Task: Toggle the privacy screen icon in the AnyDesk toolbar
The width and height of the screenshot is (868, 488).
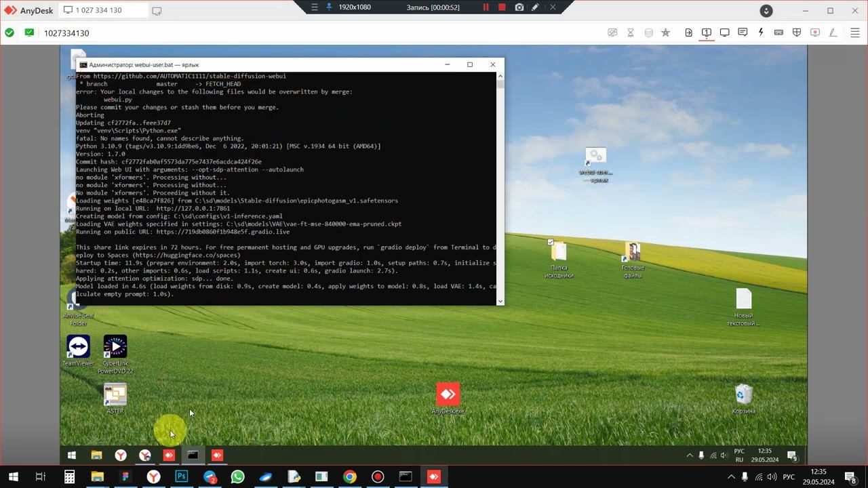Action: pyautogui.click(x=612, y=33)
